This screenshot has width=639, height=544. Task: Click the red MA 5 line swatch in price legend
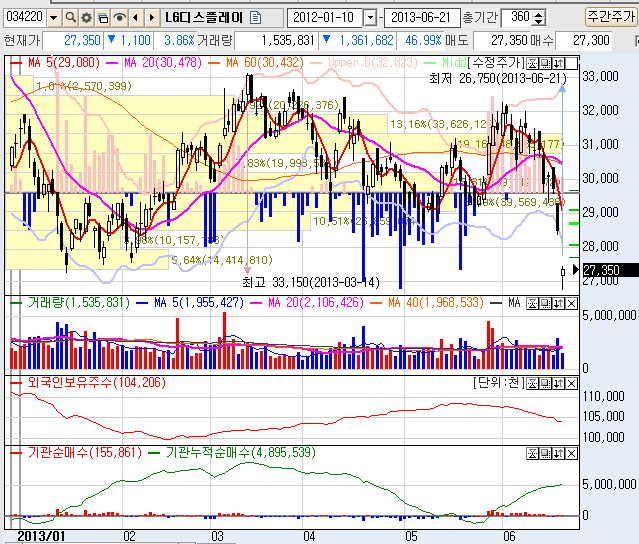(16, 63)
